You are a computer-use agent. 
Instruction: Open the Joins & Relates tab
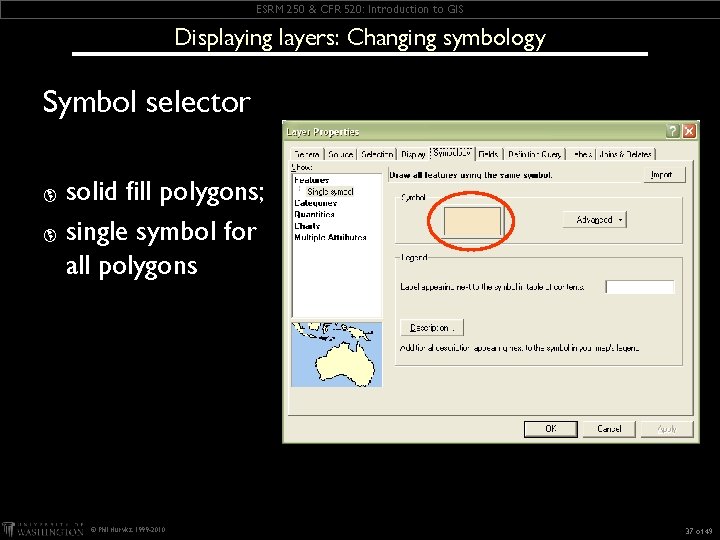click(625, 154)
